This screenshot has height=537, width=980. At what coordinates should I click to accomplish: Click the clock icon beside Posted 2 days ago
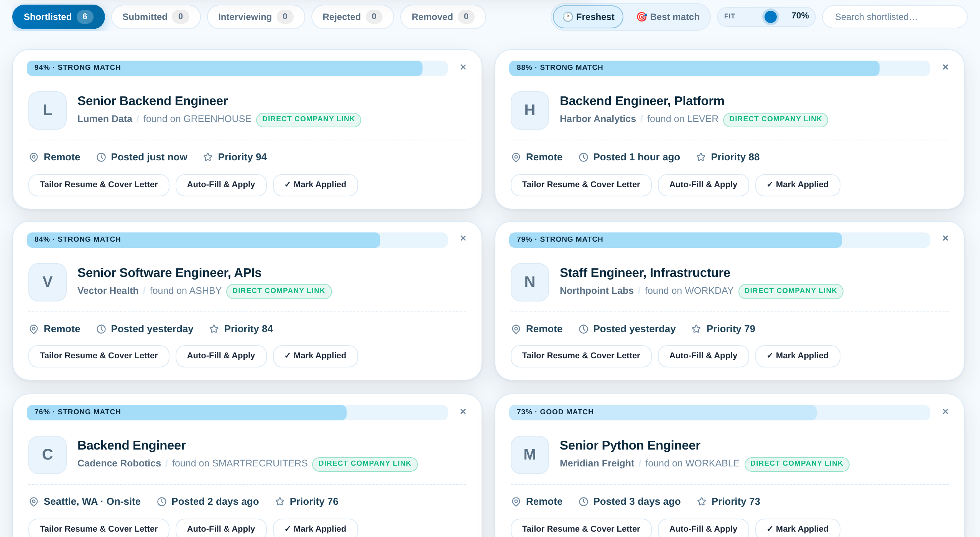pyautogui.click(x=162, y=502)
